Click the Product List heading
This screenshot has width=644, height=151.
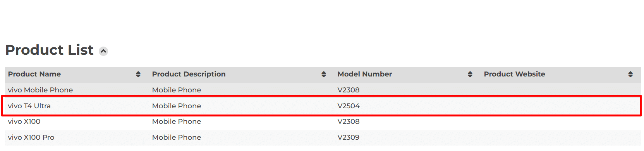point(49,50)
